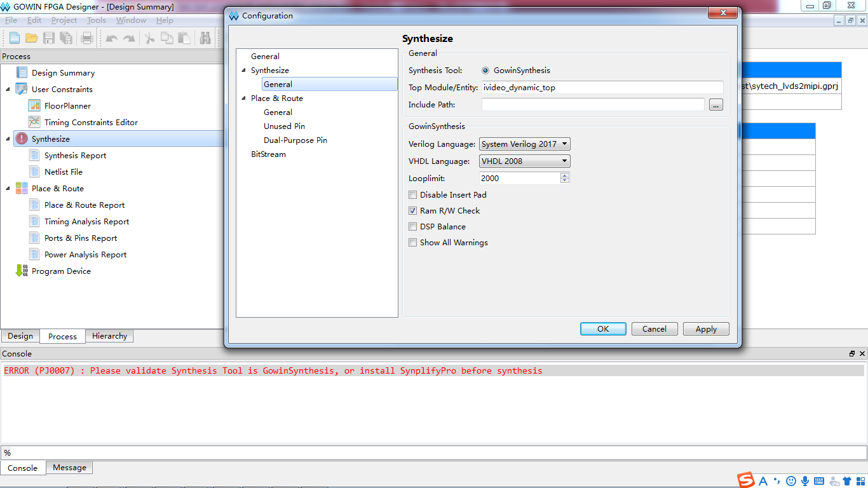This screenshot has width=868, height=488.
Task: Click the Copy toolbar icon
Action: 167,38
